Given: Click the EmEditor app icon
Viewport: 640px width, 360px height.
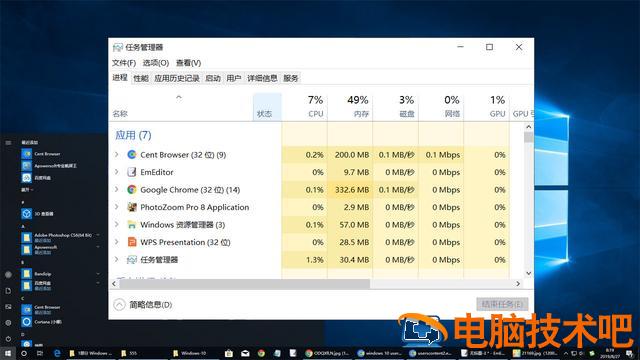Looking at the screenshot, I should (131, 172).
